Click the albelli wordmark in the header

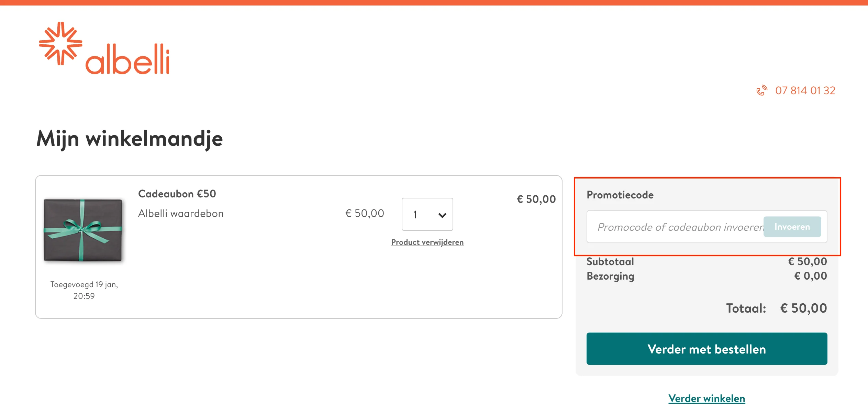point(127,59)
